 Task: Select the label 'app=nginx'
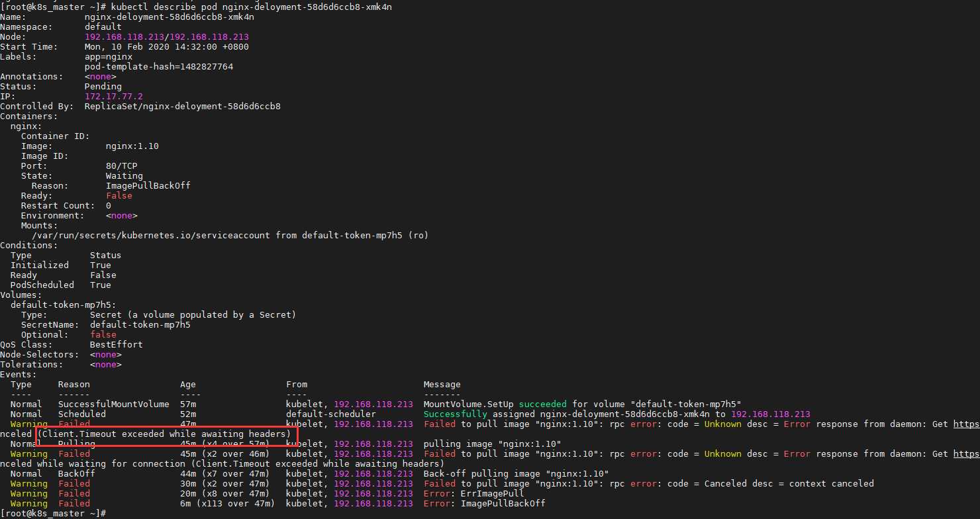[x=109, y=56]
